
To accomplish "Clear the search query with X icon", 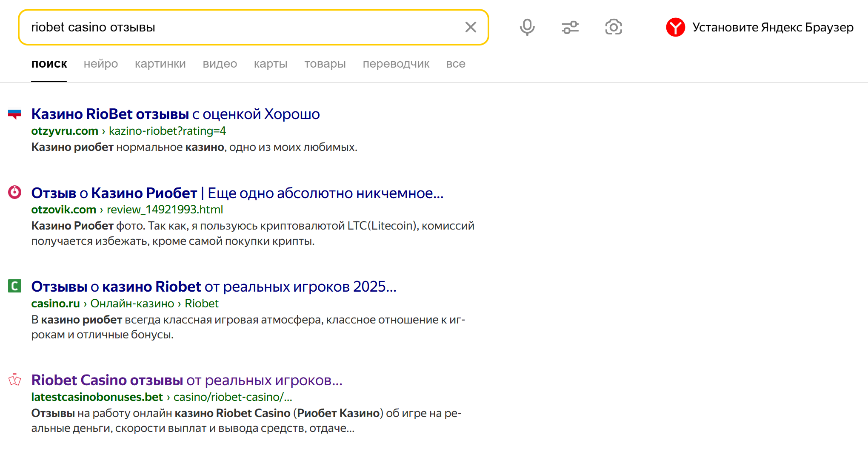I will point(471,27).
